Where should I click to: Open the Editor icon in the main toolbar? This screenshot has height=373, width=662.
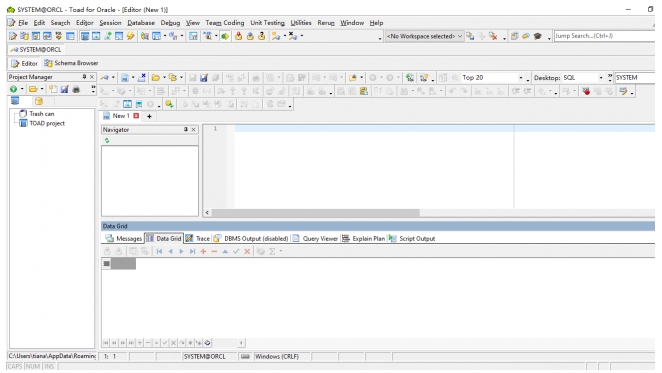13,36
